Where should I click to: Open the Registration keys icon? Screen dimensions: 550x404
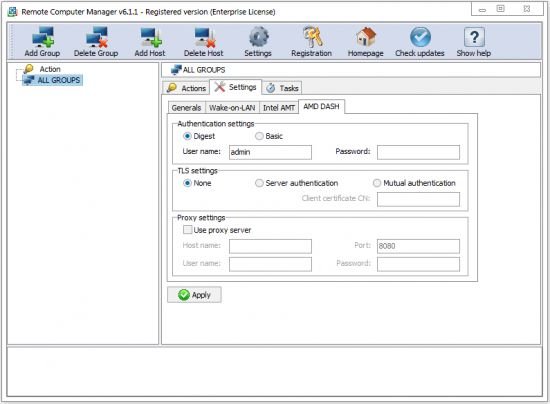coord(312,36)
